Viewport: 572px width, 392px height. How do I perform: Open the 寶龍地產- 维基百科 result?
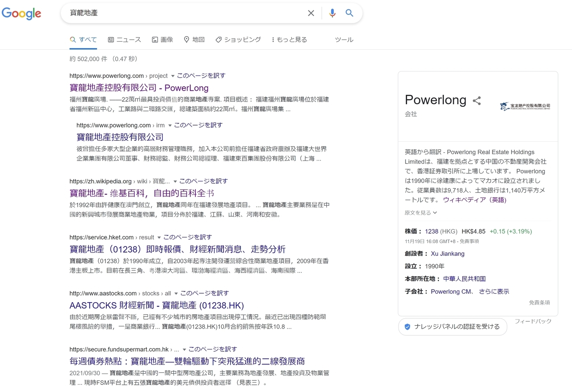(142, 193)
